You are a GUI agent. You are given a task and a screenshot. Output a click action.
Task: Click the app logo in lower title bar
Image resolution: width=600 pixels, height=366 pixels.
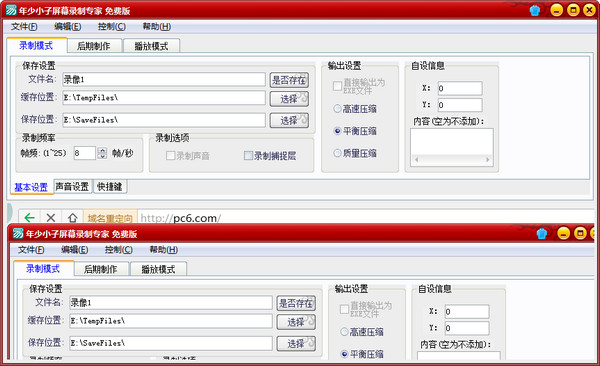18,233
